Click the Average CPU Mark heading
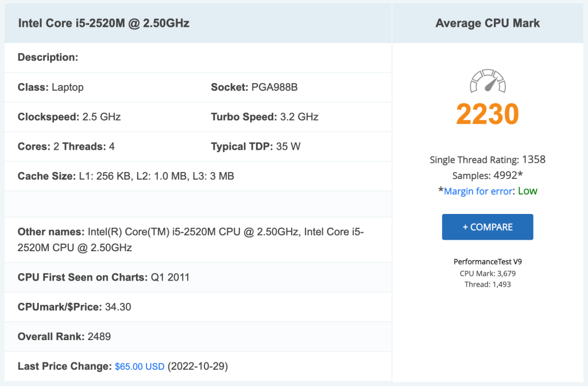 click(488, 23)
